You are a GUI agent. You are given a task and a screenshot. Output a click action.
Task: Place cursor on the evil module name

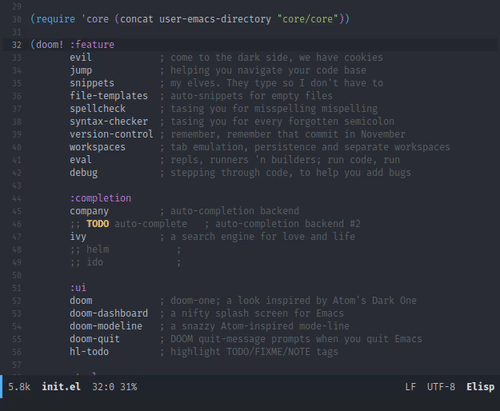81,57
